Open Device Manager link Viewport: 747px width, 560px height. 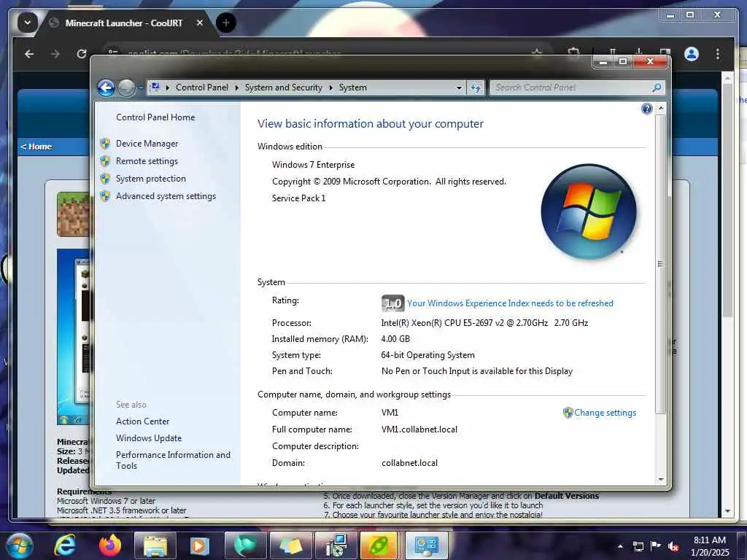[147, 144]
